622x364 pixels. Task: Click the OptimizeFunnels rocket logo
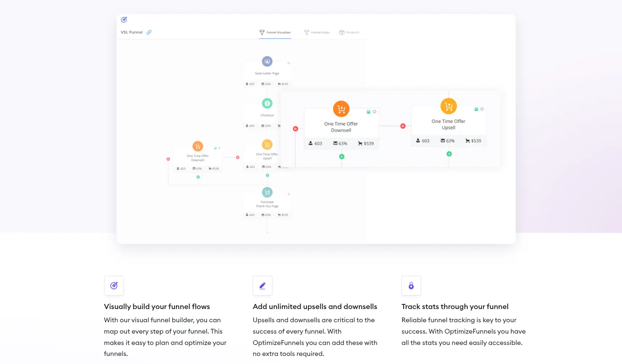pos(124,20)
